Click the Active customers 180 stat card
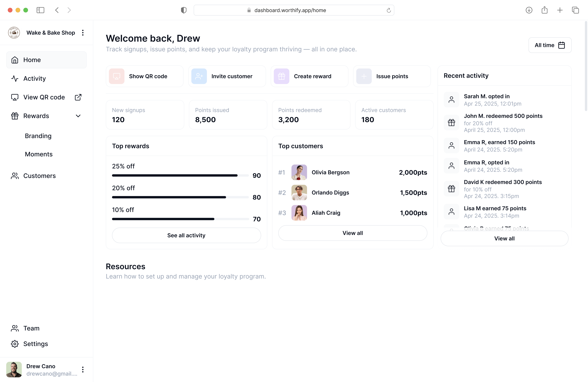588x382 pixels. [394, 115]
